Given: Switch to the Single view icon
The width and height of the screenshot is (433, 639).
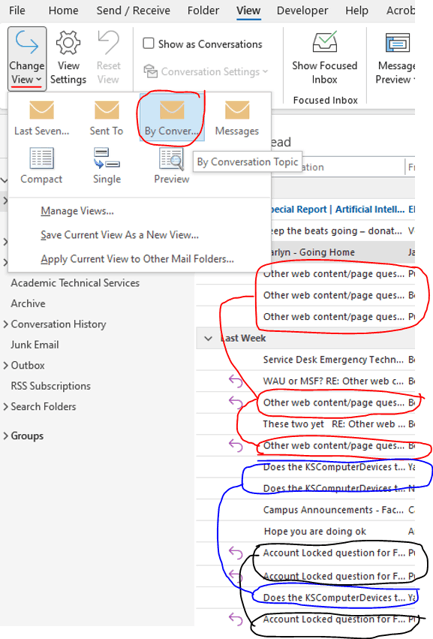Looking at the screenshot, I should pos(107,158).
